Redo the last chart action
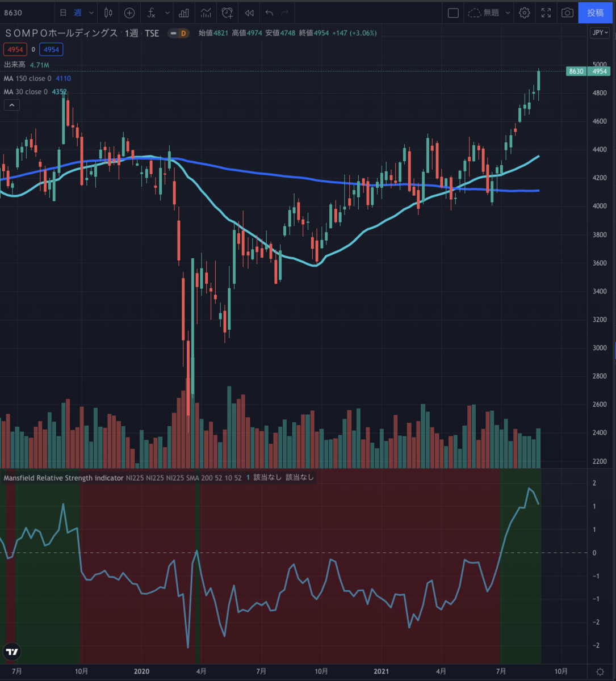 [285, 12]
